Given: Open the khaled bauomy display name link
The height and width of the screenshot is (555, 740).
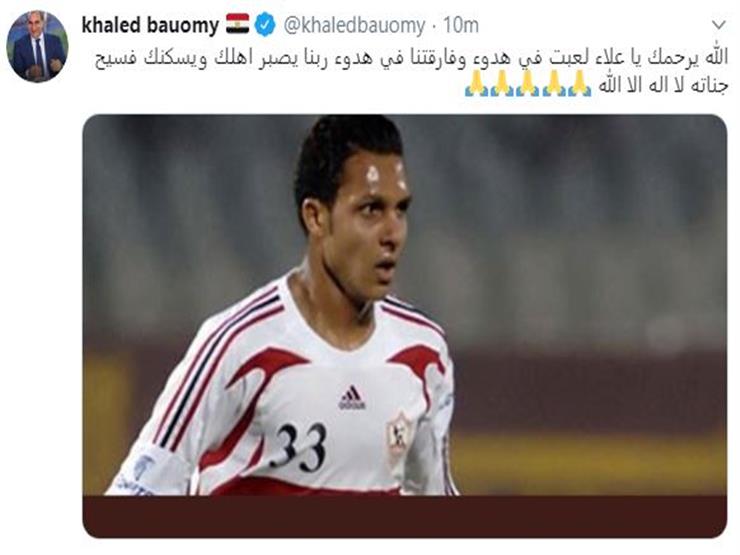Looking at the screenshot, I should click(x=151, y=25).
